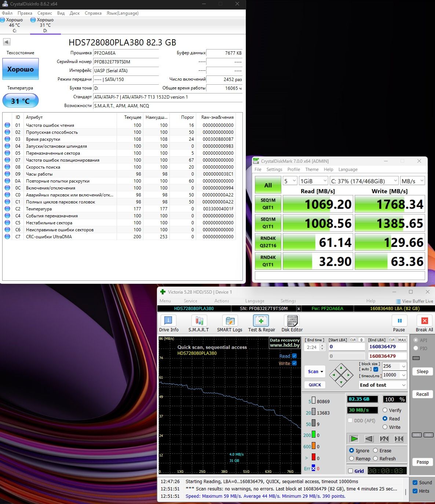Image resolution: width=435 pixels, height=504 pixels.
Task: Open the Язык(Language) menu in CrystalDiskInfo
Action: point(123,13)
